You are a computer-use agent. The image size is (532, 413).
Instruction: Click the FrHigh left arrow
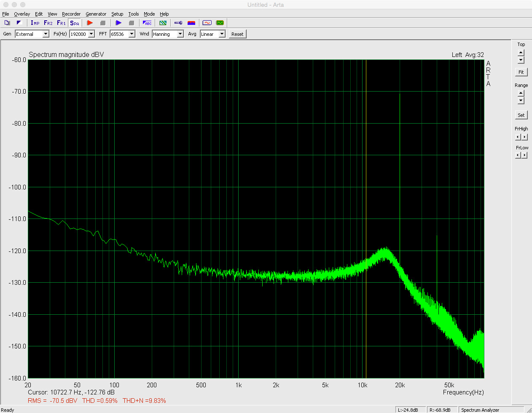pos(518,137)
